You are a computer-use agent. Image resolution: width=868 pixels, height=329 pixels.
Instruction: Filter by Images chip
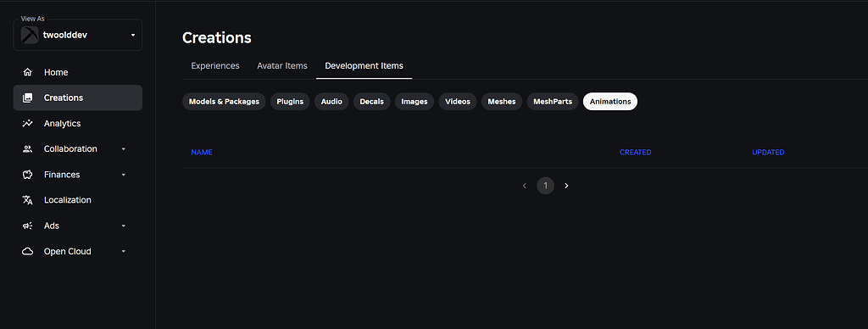click(x=415, y=102)
